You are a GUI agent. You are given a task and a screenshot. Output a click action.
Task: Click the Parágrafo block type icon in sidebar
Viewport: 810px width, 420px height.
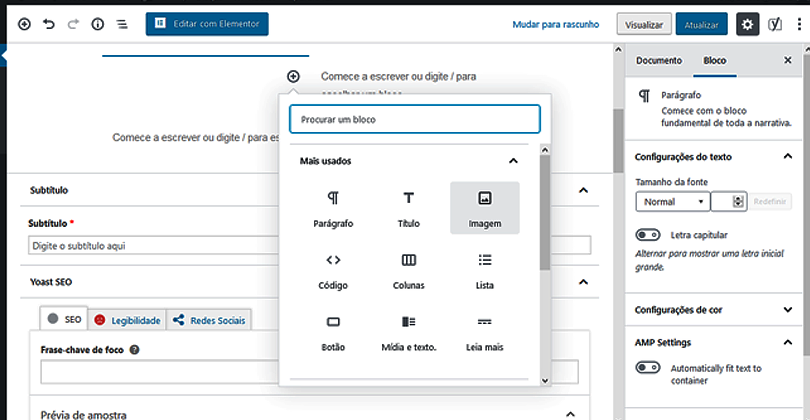644,96
